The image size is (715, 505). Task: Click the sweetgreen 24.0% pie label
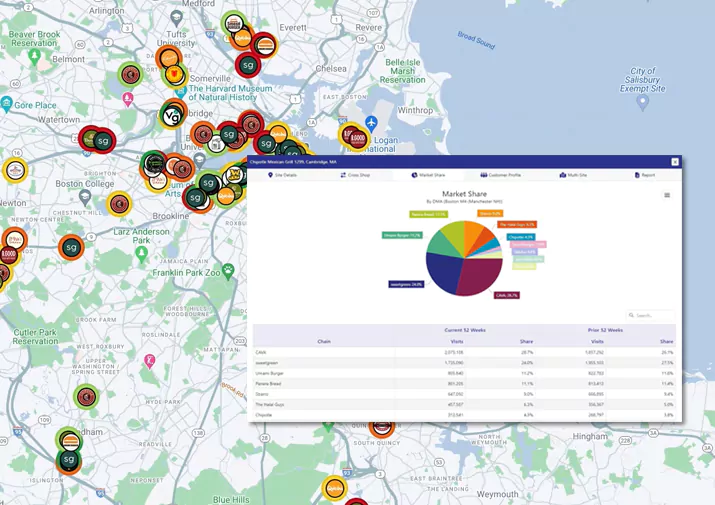pos(406,284)
